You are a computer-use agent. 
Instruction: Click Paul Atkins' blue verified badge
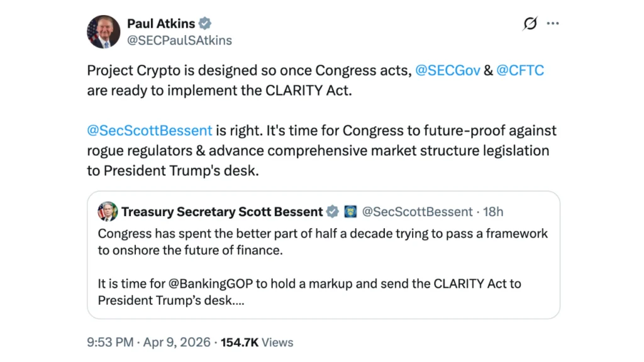point(203,23)
